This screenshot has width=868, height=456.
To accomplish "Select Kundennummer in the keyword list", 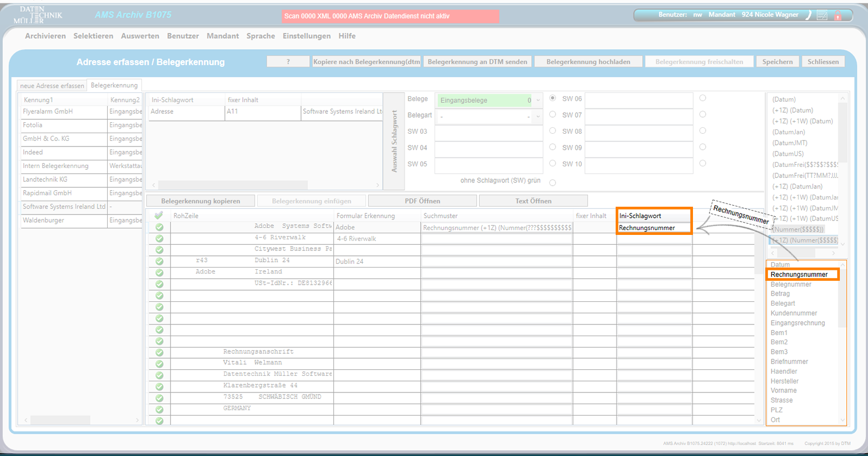I will pos(793,313).
